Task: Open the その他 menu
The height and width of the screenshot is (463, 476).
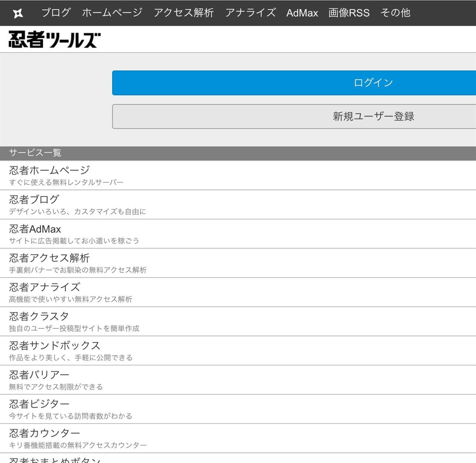Action: click(395, 13)
